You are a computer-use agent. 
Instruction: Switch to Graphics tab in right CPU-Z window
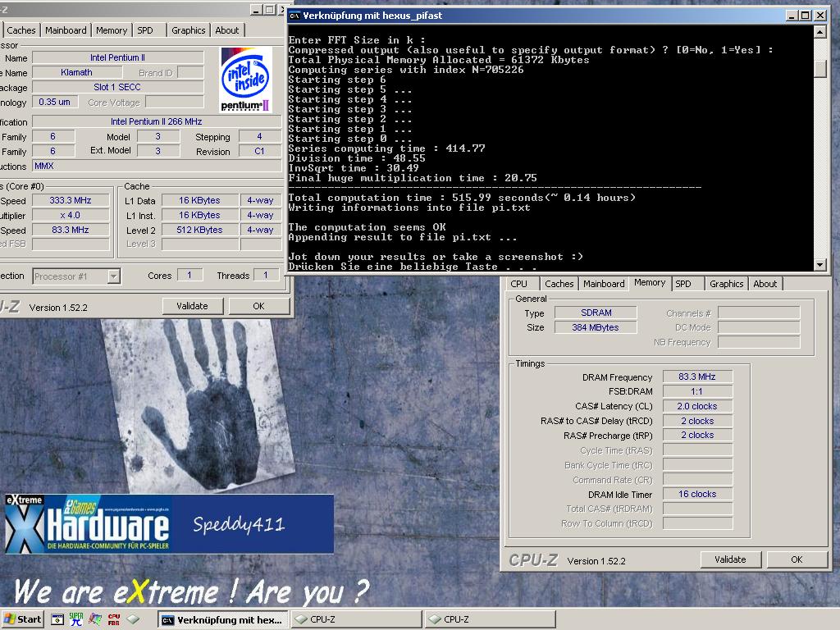[x=727, y=283]
